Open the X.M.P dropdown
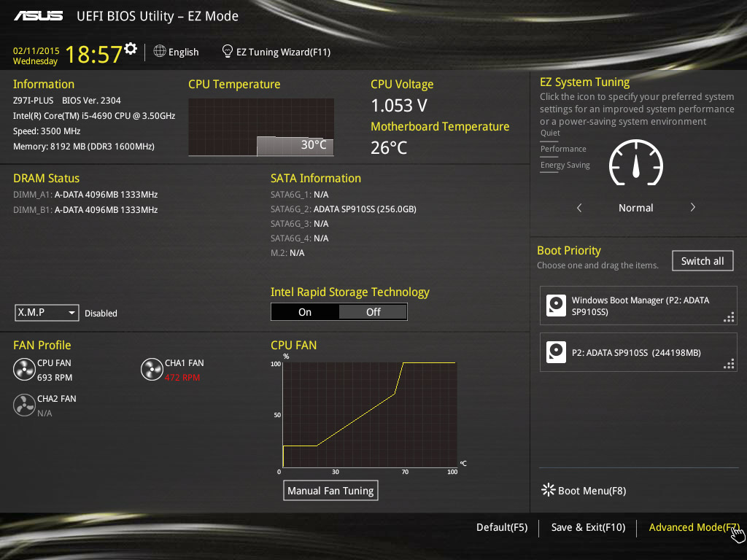Viewport: 747px width, 560px height. [x=47, y=312]
